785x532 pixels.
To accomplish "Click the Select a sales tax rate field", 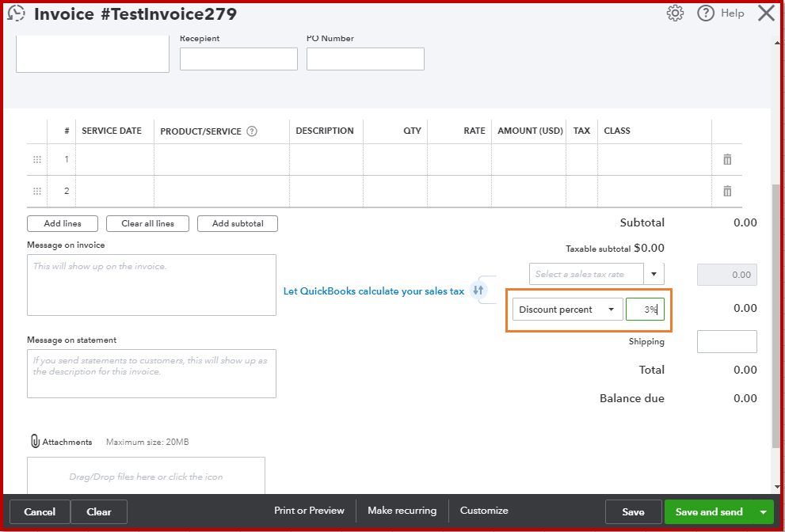I will tap(586, 274).
